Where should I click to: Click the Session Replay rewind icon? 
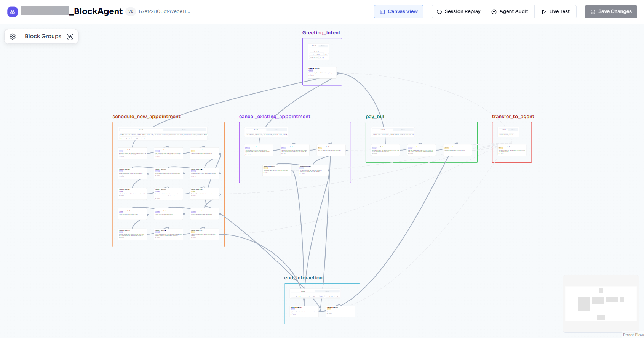(x=439, y=12)
